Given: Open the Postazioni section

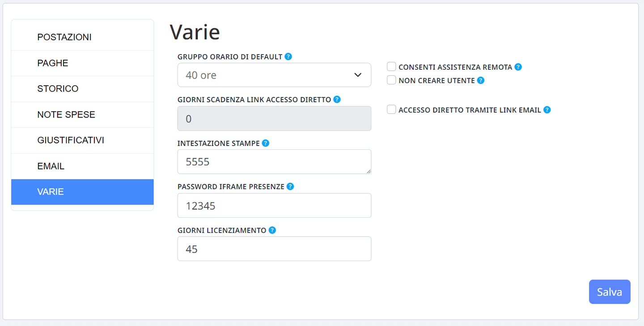Looking at the screenshot, I should [x=82, y=37].
